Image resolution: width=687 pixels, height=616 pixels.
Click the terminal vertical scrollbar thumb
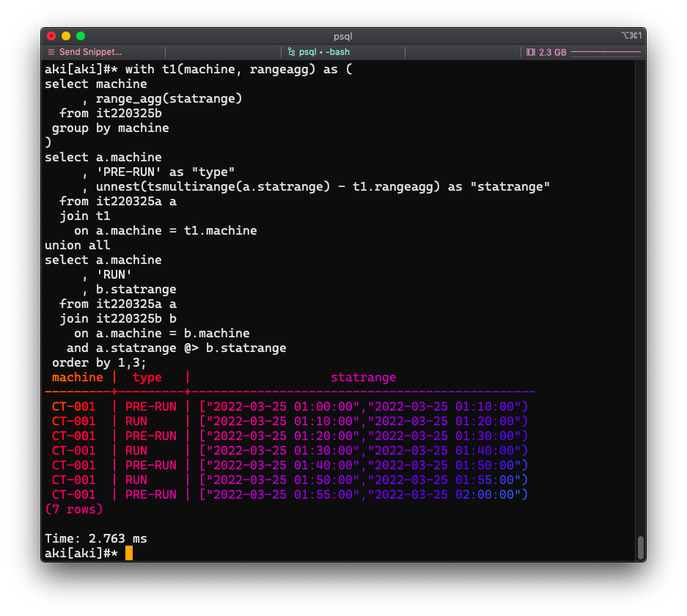pyautogui.click(x=641, y=547)
